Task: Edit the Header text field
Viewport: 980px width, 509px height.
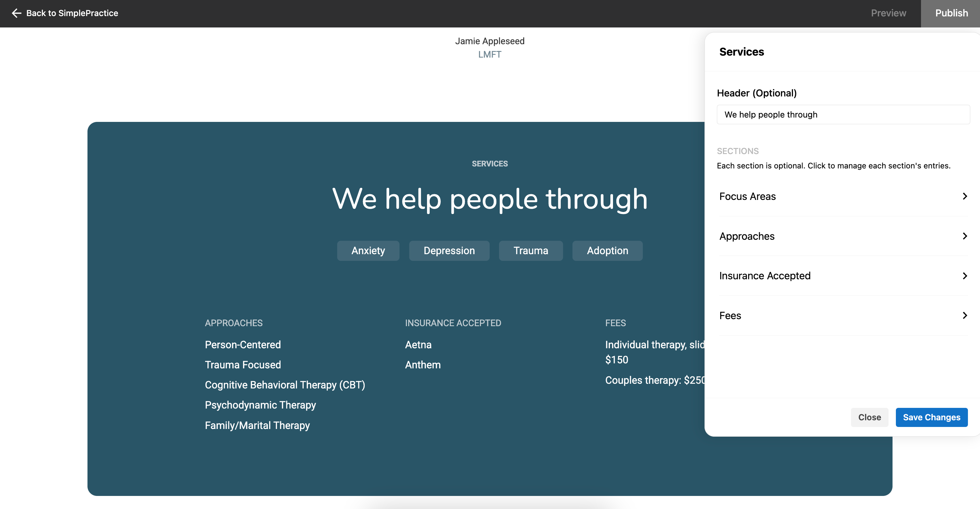Action: point(843,115)
